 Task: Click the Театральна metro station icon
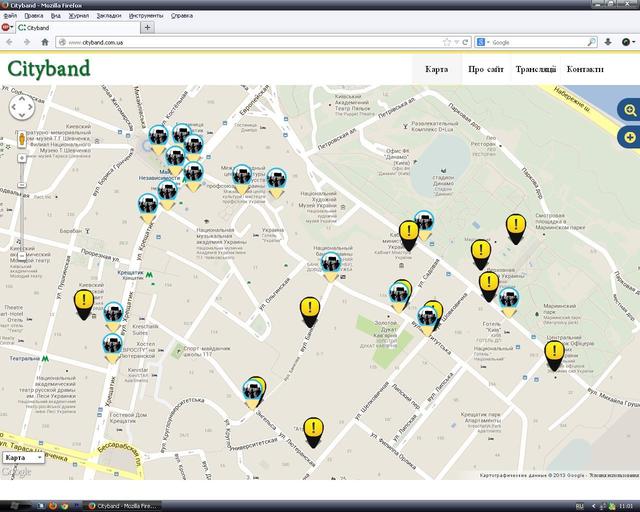pyautogui.click(x=45, y=358)
